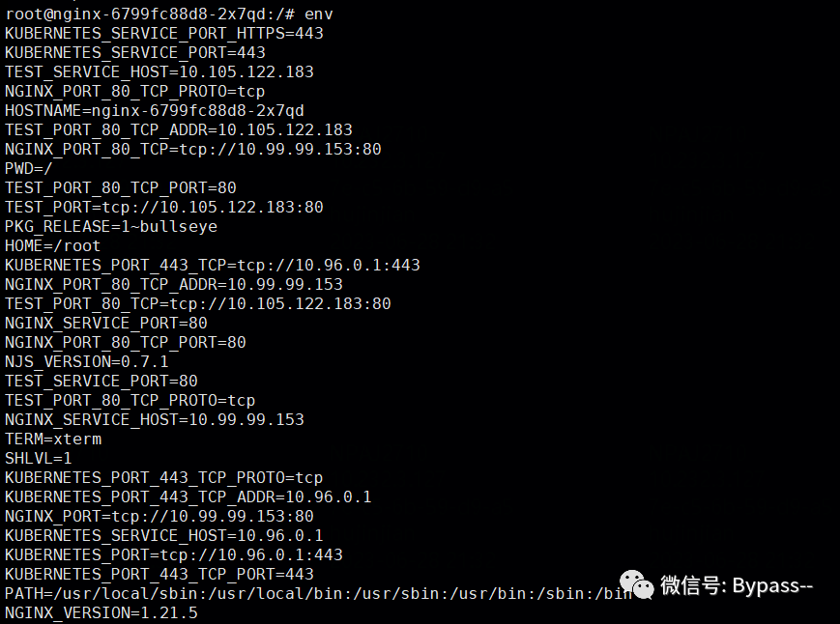The height and width of the screenshot is (624, 840).
Task: Click the WeChat logo icon in watermark
Action: tap(637, 584)
